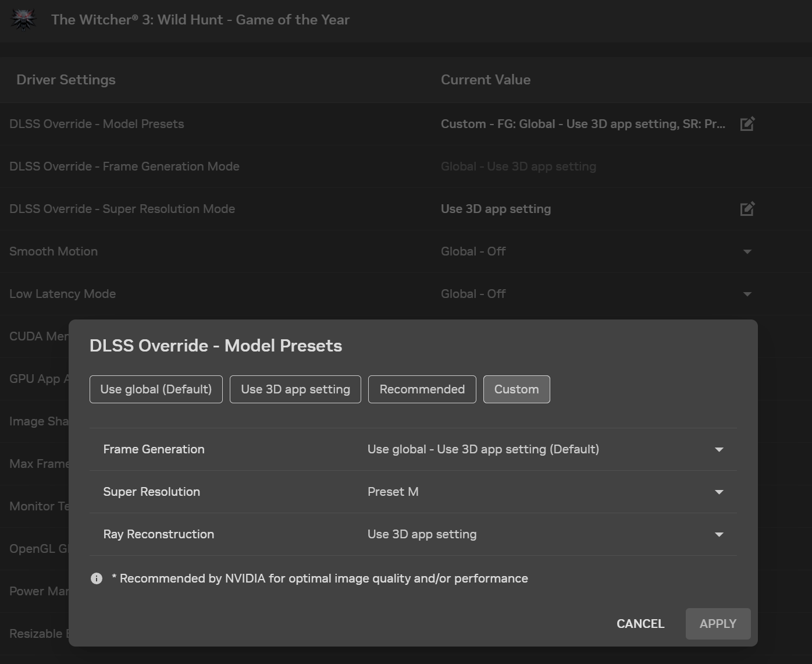The width and height of the screenshot is (812, 664).
Task: Click the Smooth Motion setting label
Action: (x=54, y=251)
